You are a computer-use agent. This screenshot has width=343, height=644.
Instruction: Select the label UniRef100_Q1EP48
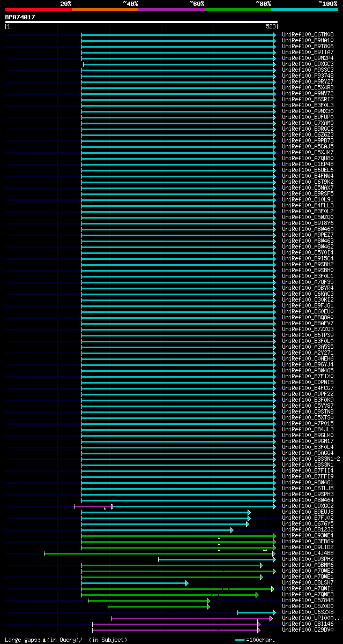[308, 164]
